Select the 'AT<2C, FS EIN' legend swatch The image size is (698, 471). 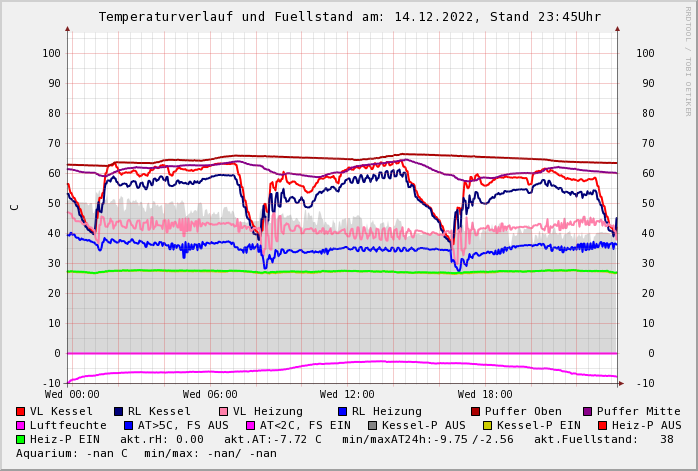coord(250,425)
